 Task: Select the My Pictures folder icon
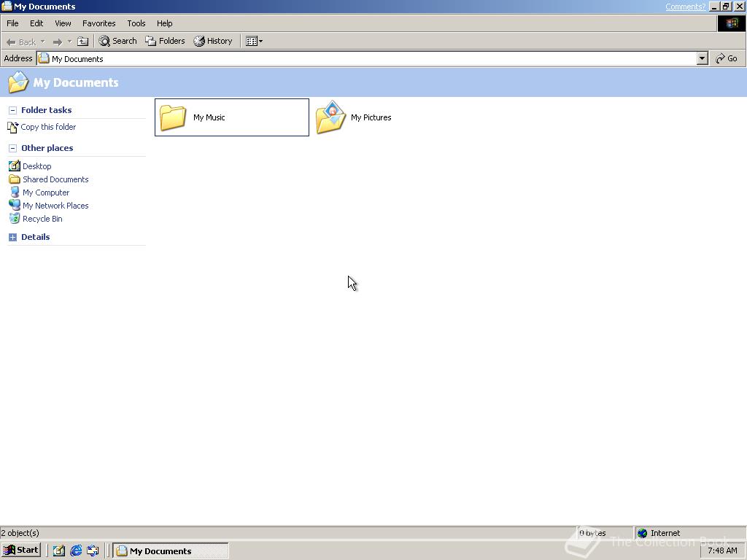click(x=330, y=117)
